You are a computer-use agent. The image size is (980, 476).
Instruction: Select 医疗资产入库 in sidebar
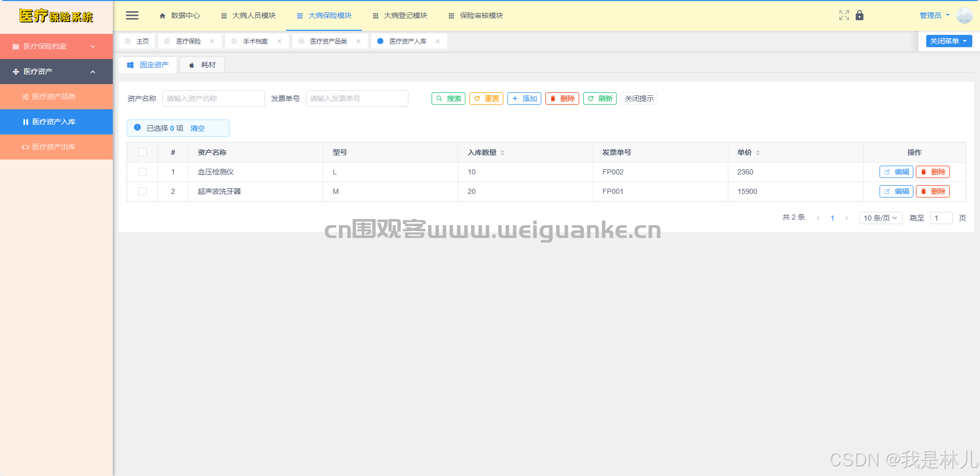[56, 122]
